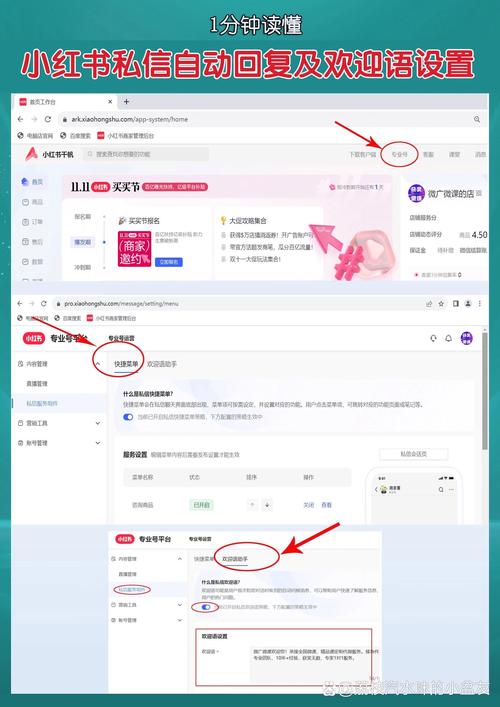This screenshot has height=707, width=500.
Task: Open the browser side panel icon
Action: tap(456, 304)
